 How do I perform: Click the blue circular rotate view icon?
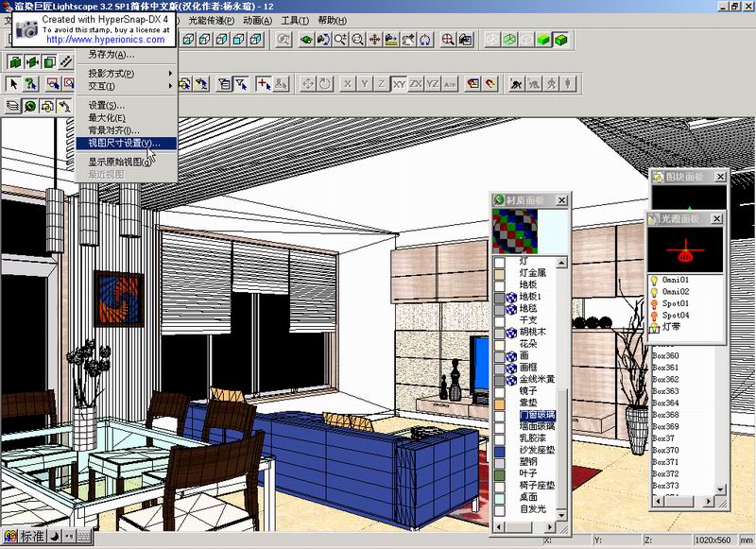tap(425, 40)
